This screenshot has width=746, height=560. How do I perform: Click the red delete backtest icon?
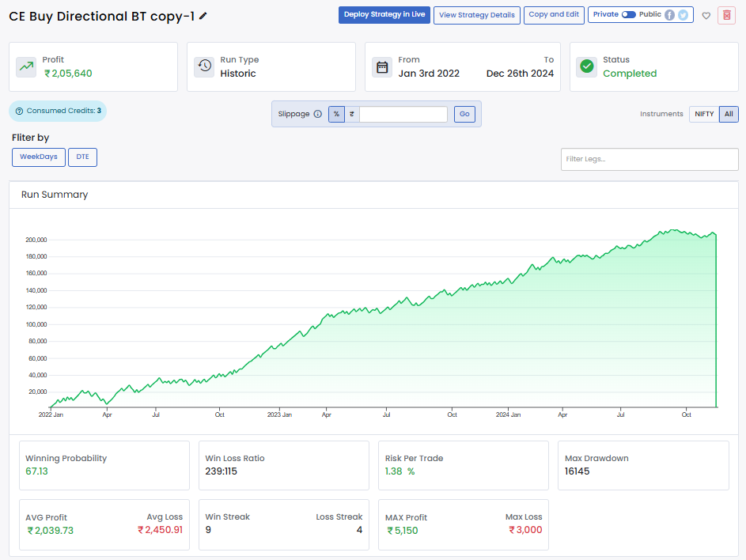pos(726,15)
